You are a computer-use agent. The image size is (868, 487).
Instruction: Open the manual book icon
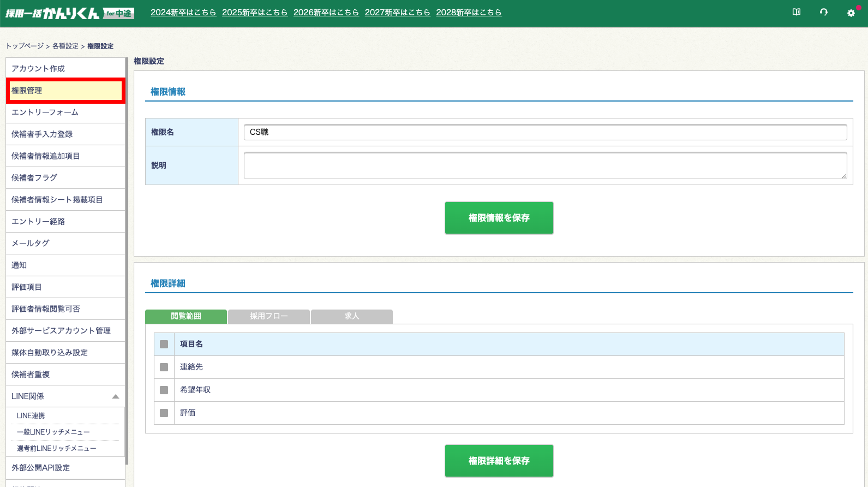click(797, 12)
